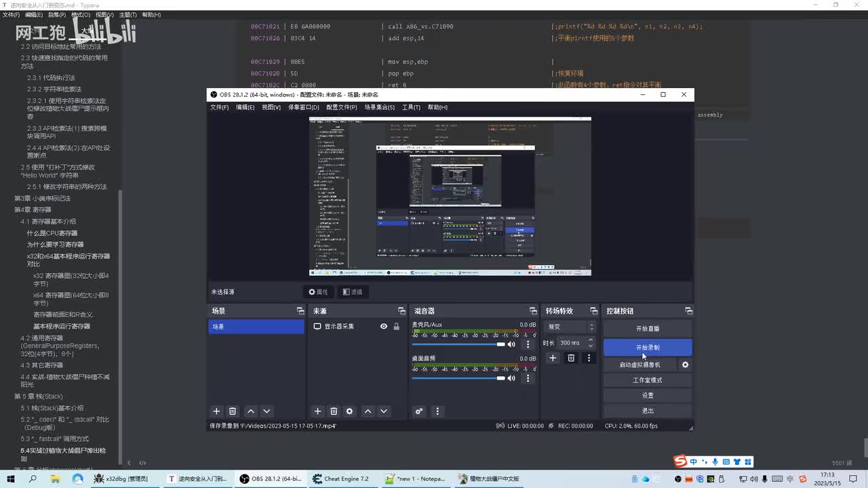This screenshot has height=488, width=868.
Task: Select the 显示器采集 source row
Action: (357, 327)
